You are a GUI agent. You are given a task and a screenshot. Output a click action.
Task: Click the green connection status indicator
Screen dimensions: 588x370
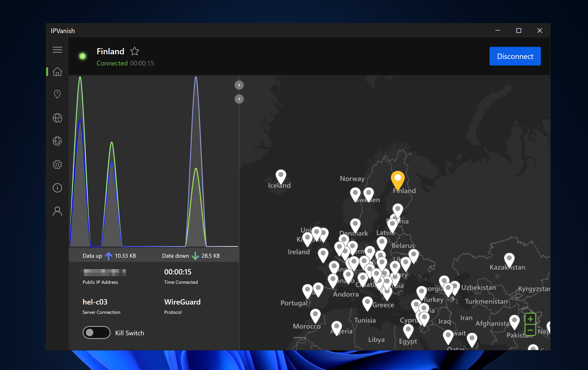point(83,56)
